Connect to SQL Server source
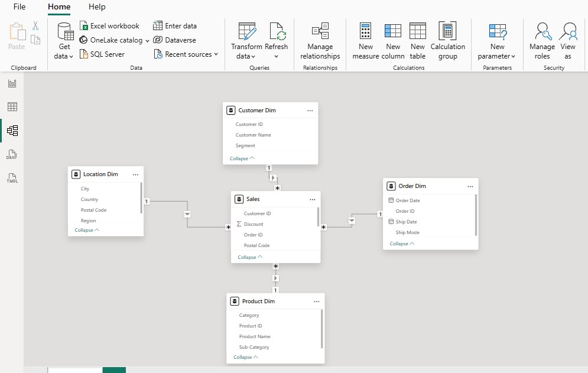 (x=102, y=54)
